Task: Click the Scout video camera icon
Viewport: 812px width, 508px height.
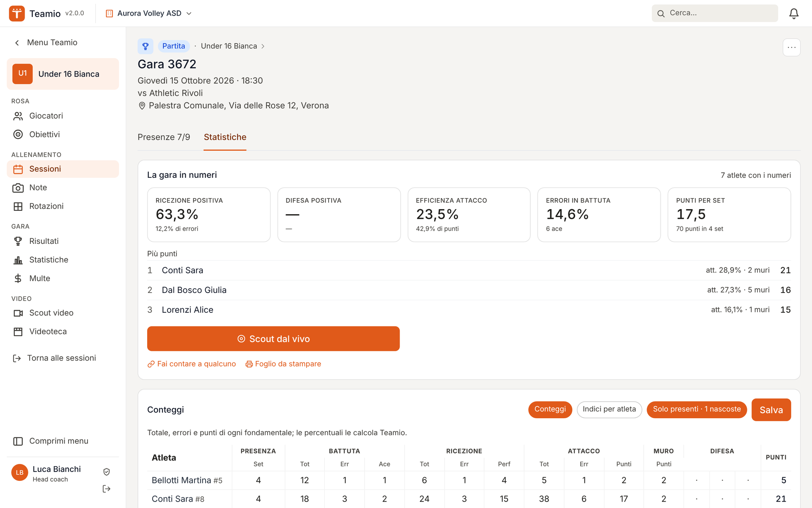Action: coord(18,313)
